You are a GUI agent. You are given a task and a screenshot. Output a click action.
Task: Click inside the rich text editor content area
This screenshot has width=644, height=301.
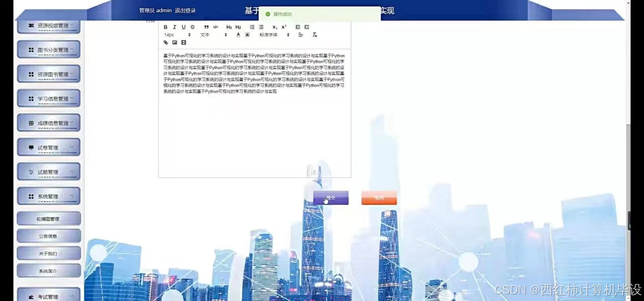tap(255, 113)
